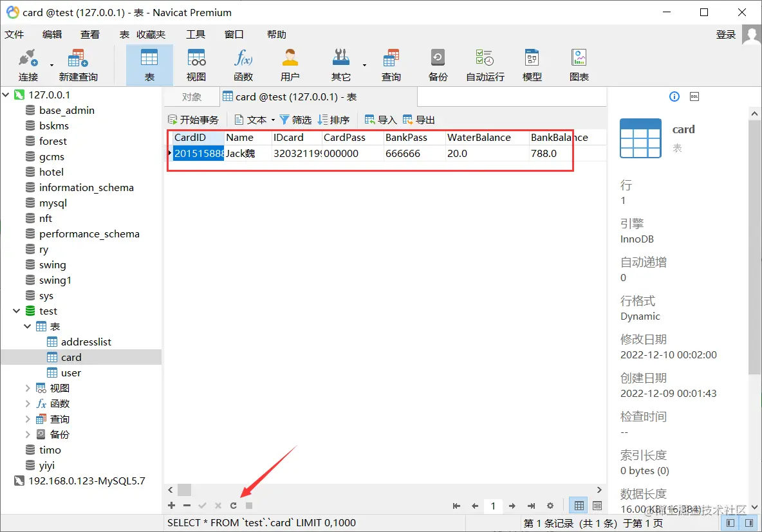Screen dimensions: 762x532
Task: Expand the 函数 functions folder
Action: point(27,404)
